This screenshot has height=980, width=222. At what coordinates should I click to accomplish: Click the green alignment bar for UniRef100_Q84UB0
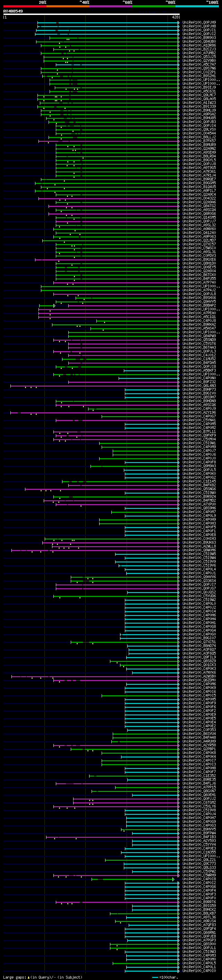click(x=108, y=41)
